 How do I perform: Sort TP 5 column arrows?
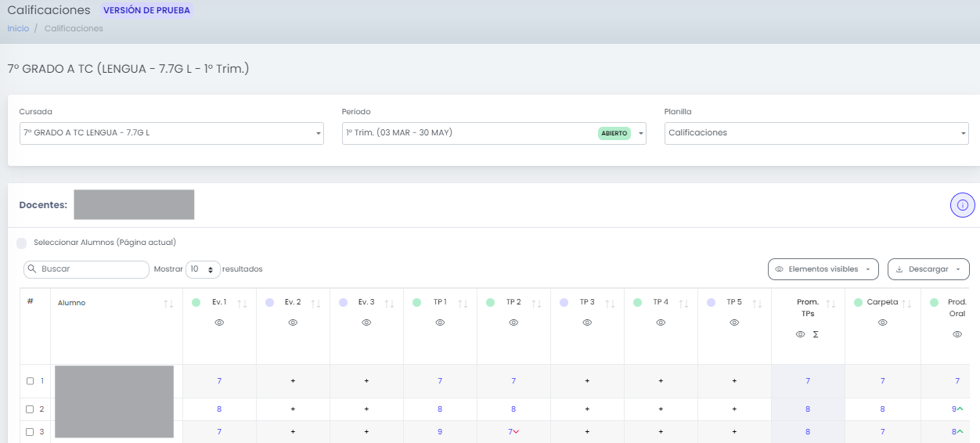(758, 304)
